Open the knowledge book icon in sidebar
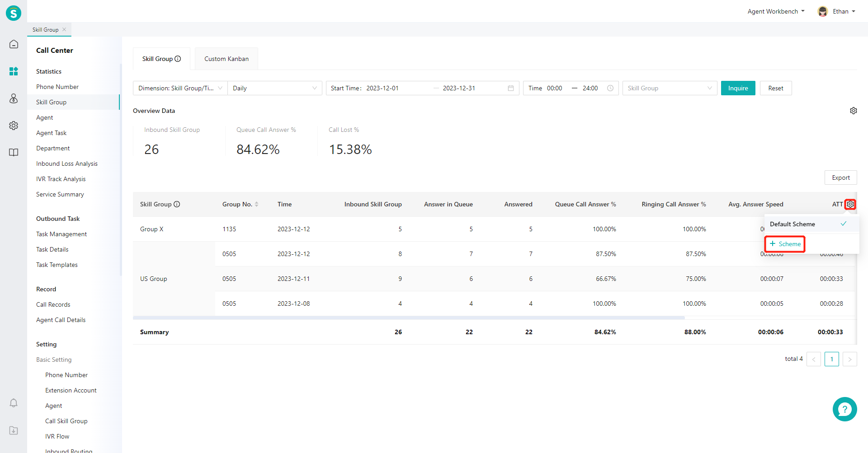This screenshot has height=453, width=868. tap(14, 153)
